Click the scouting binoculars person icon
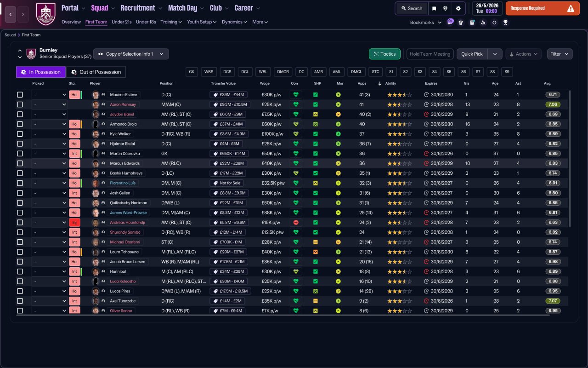Viewport: 588px width, 368px height. point(483,22)
